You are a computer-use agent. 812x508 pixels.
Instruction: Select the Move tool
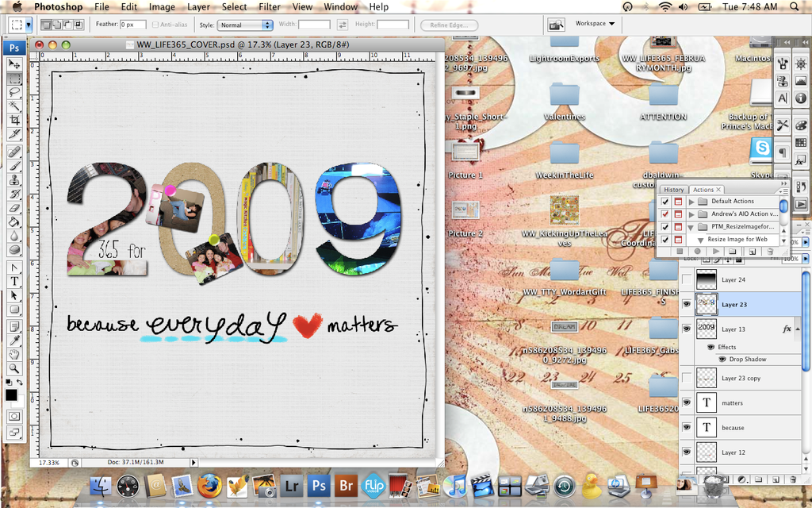(14, 63)
